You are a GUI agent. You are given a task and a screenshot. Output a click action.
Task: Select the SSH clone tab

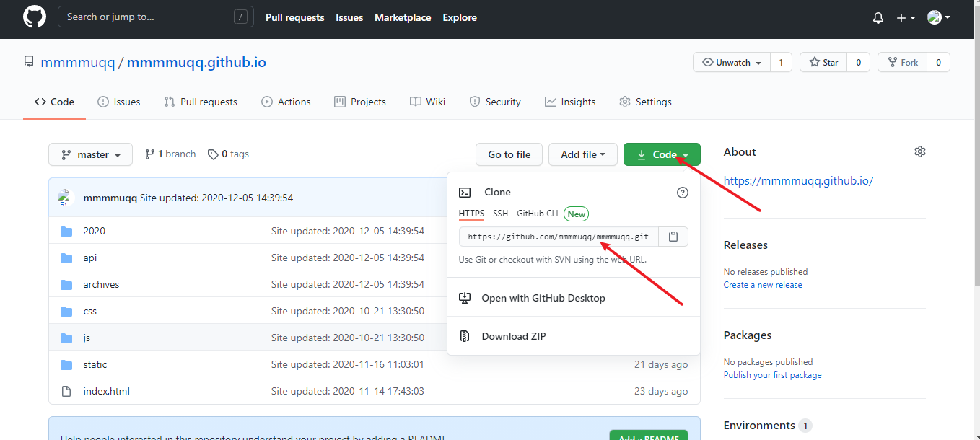click(501, 214)
